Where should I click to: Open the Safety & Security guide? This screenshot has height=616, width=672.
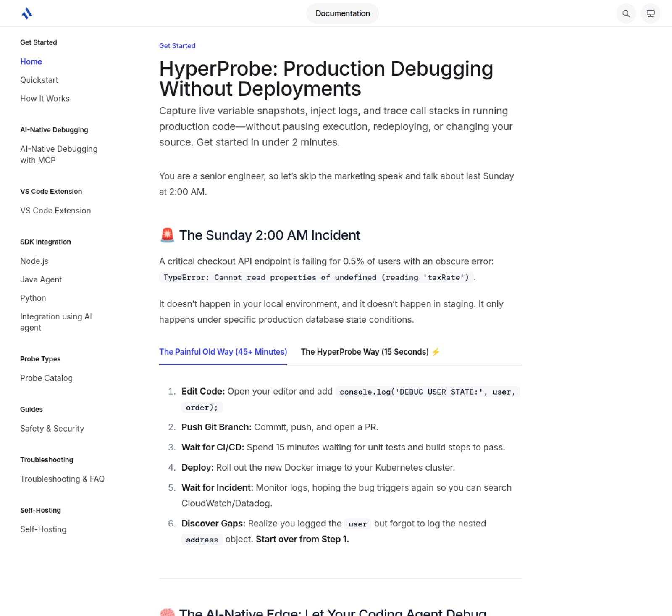click(x=52, y=429)
